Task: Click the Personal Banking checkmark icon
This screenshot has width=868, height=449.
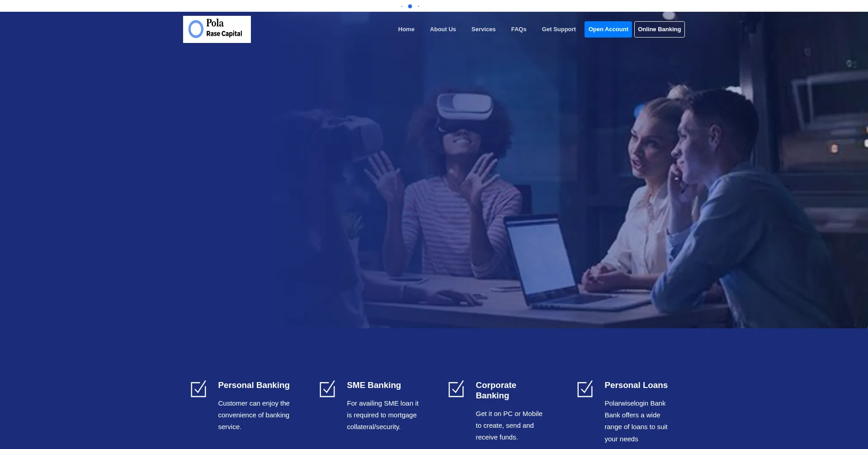Action: 198,389
